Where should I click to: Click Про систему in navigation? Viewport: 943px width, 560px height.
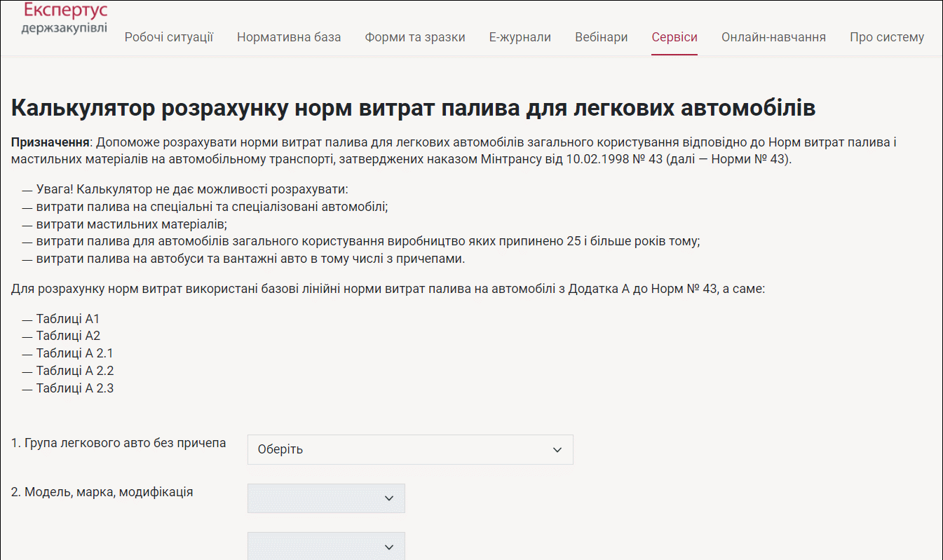887,37
